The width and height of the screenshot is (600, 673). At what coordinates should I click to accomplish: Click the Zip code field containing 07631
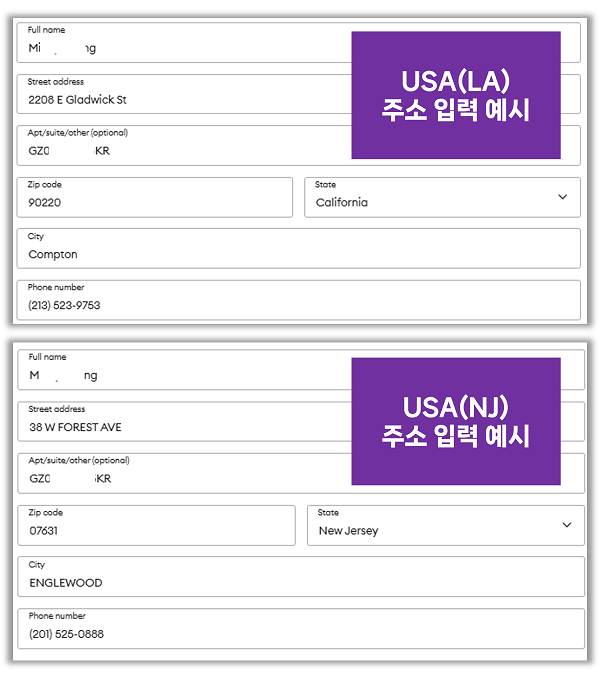point(156,525)
